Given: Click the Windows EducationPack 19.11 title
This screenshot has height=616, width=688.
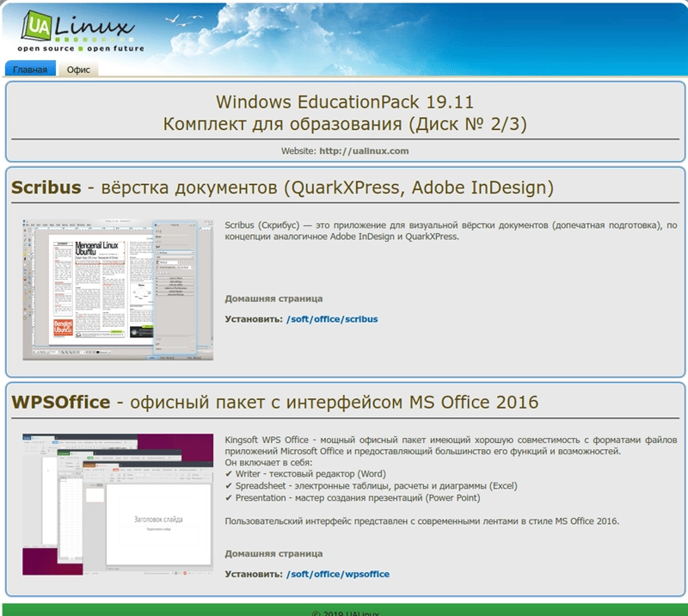Looking at the screenshot, I should pos(345,102).
